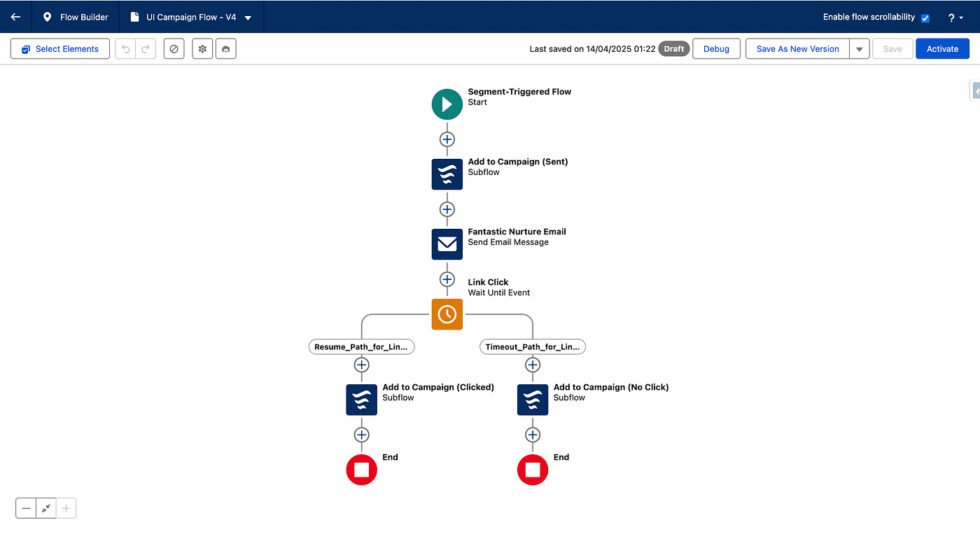This screenshot has width=980, height=534.
Task: Open the help question mark menu
Action: point(955,17)
